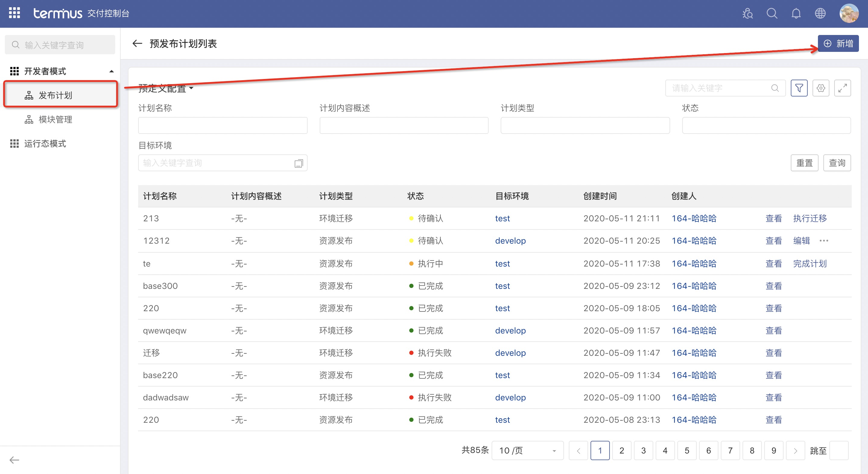
Task: Click 查看 for plan base220
Action: tap(774, 375)
